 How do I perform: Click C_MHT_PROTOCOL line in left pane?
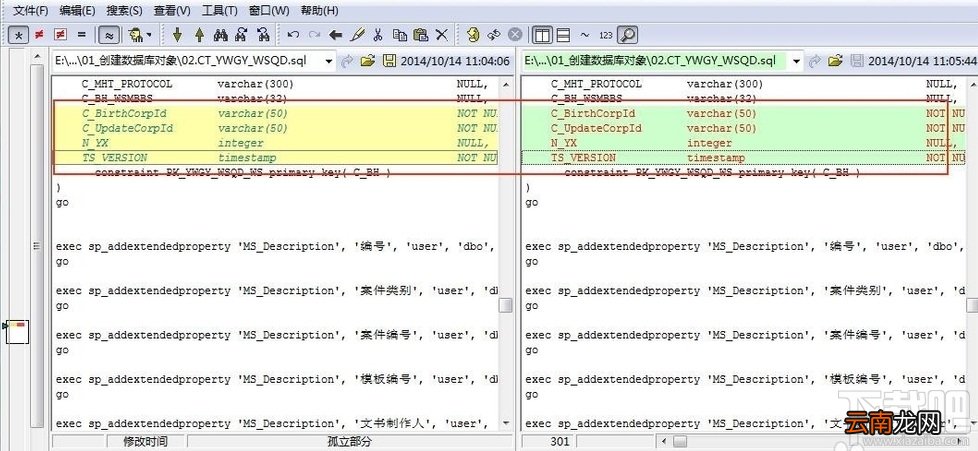coord(275,84)
